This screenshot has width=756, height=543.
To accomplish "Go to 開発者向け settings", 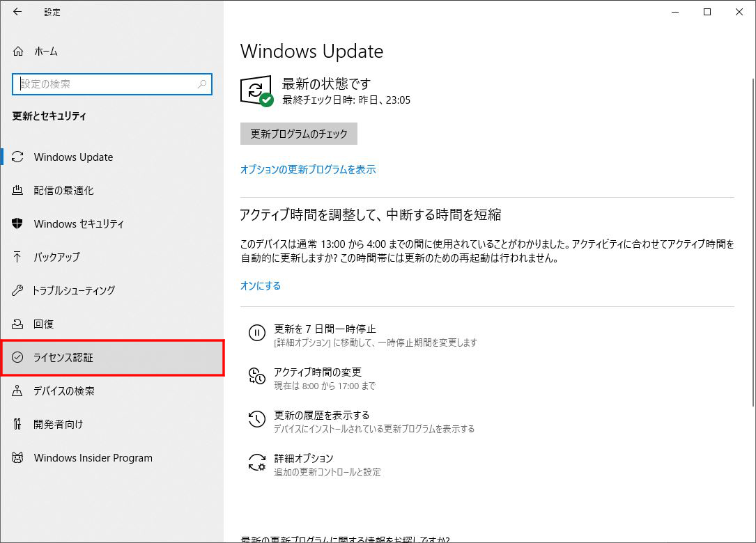I will [x=112, y=424].
